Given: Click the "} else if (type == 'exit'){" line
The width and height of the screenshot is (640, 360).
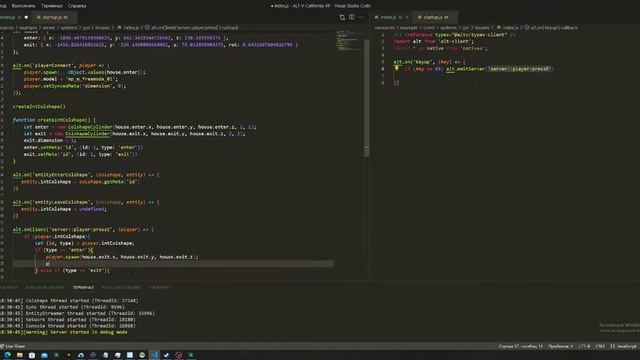Looking at the screenshot, I should (72, 270).
